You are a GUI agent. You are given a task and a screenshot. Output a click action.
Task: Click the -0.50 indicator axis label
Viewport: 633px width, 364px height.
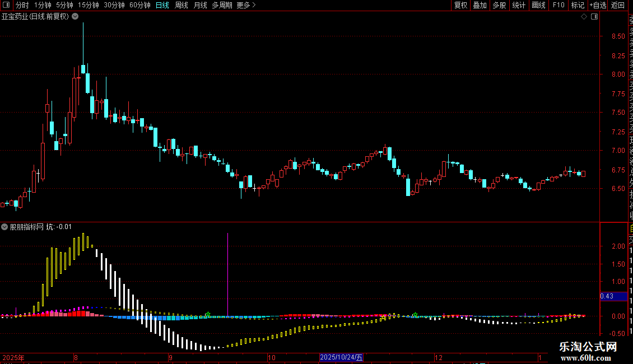(617, 334)
